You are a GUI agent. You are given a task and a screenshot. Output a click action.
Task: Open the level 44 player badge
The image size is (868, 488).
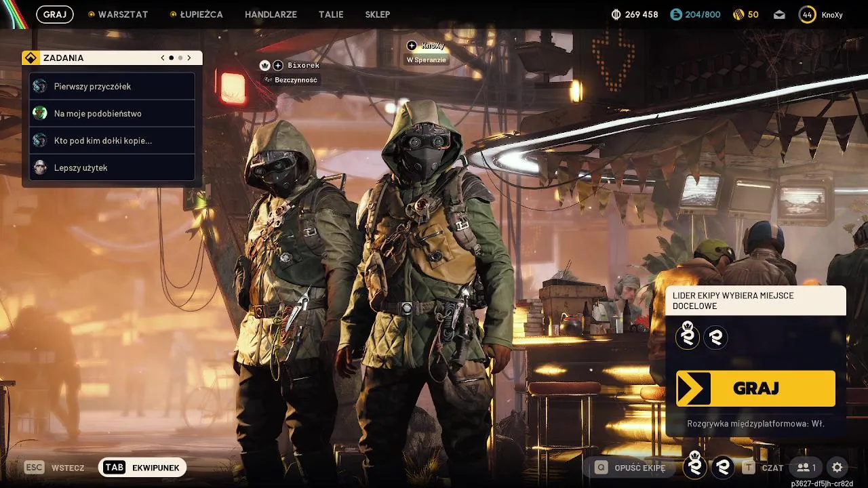[x=807, y=14]
